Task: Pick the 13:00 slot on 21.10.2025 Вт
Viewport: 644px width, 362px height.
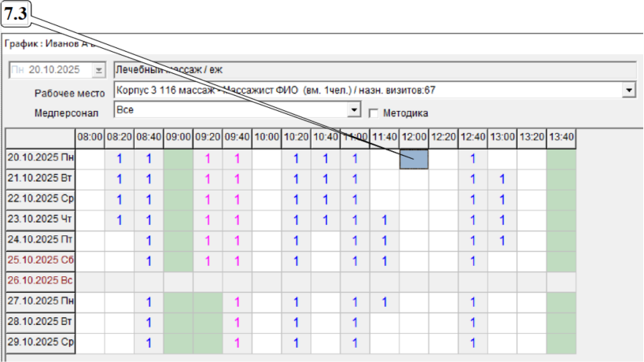Action: pos(502,179)
